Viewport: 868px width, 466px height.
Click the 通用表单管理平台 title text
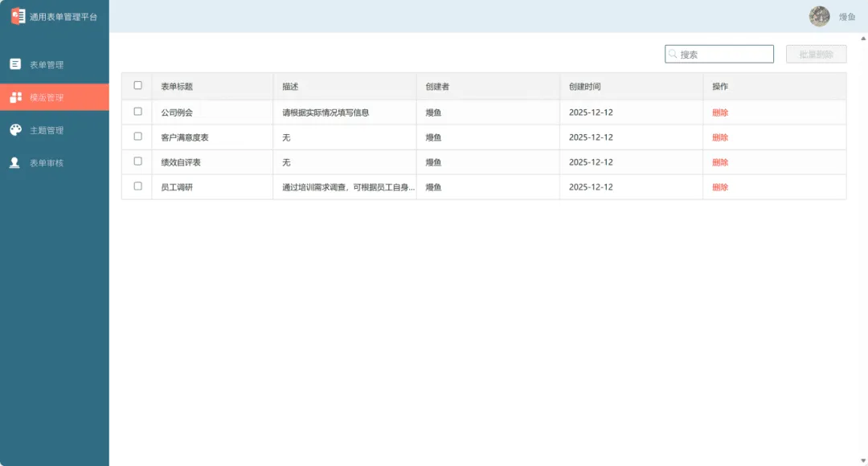pos(63,17)
